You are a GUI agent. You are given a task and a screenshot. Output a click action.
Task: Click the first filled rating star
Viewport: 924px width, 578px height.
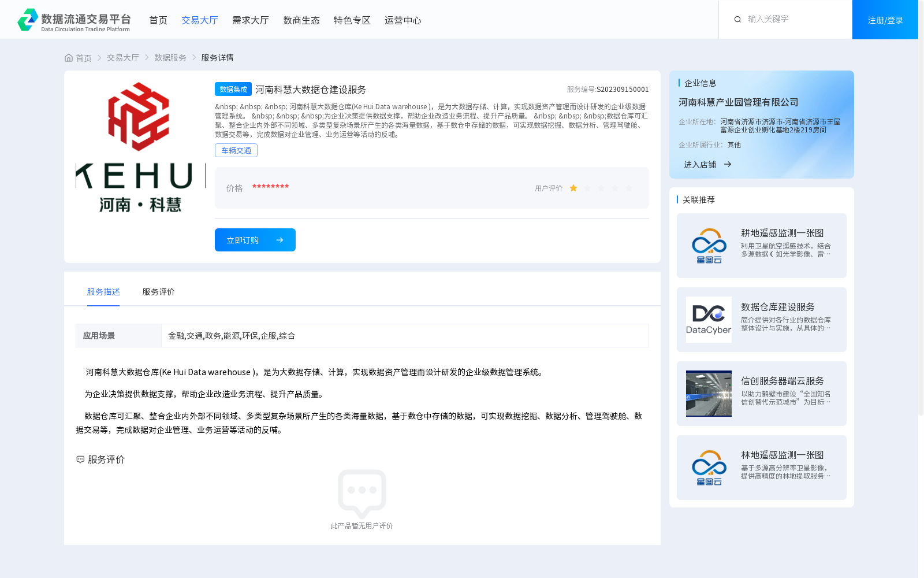573,188
